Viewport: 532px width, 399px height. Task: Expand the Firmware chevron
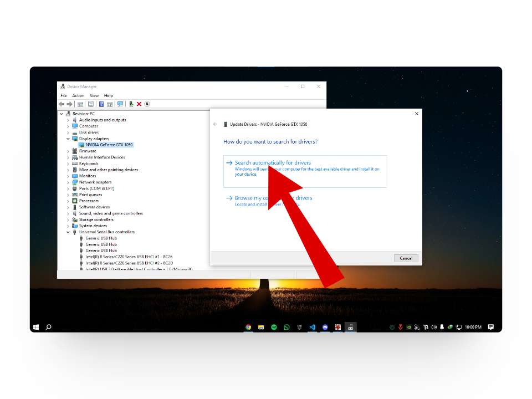pyautogui.click(x=68, y=151)
